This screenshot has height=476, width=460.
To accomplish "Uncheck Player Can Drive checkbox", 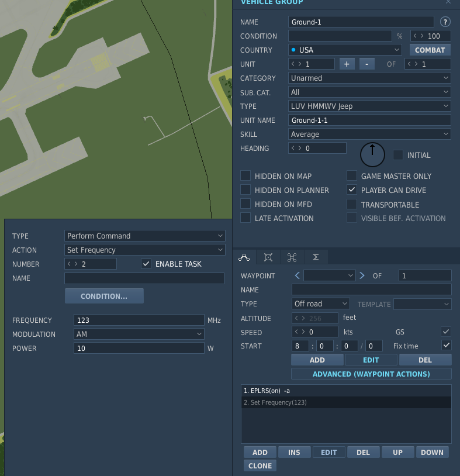I will 352,189.
